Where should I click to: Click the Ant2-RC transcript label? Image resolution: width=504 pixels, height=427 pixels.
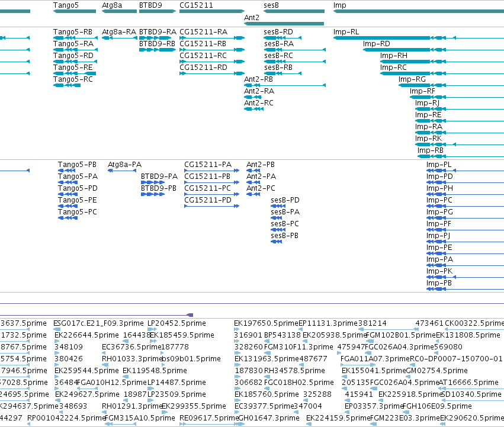pyautogui.click(x=259, y=103)
